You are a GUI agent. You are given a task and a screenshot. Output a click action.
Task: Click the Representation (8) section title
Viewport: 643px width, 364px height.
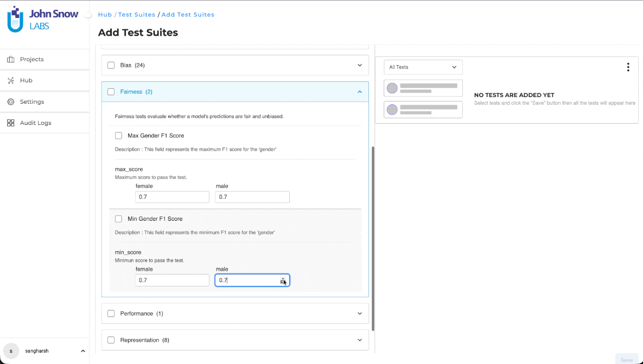[145, 340]
